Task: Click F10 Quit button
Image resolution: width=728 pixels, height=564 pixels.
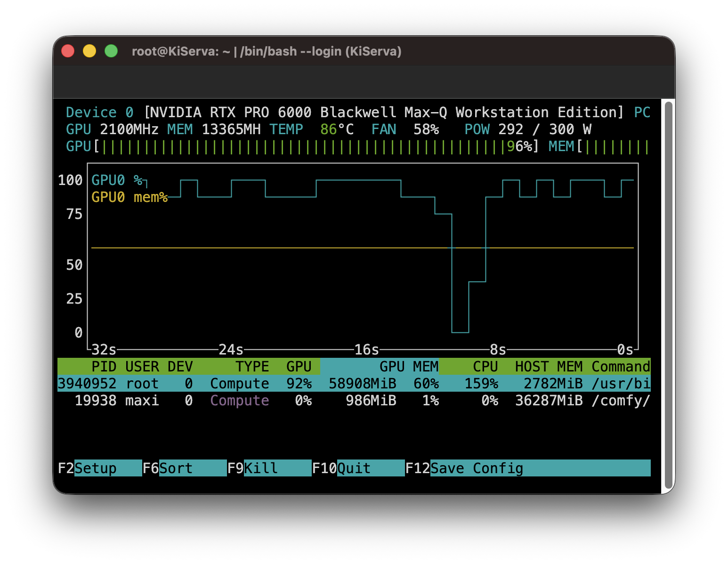Action: point(358,468)
